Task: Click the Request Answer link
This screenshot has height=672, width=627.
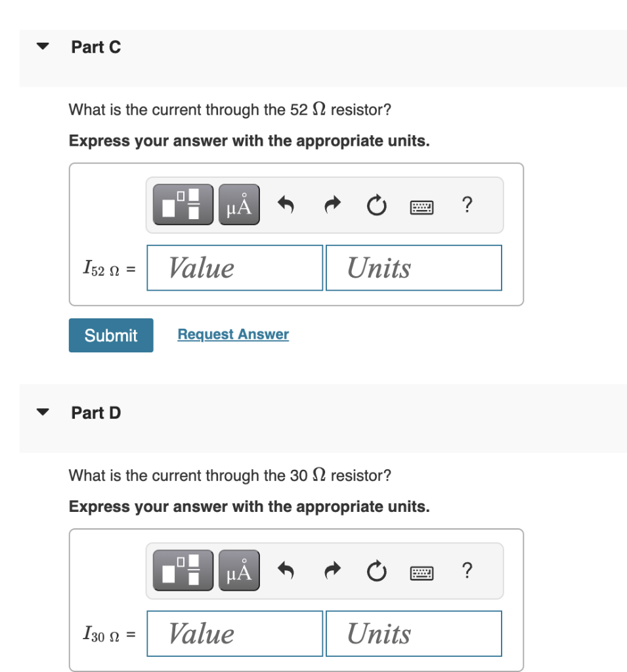Action: (x=233, y=334)
